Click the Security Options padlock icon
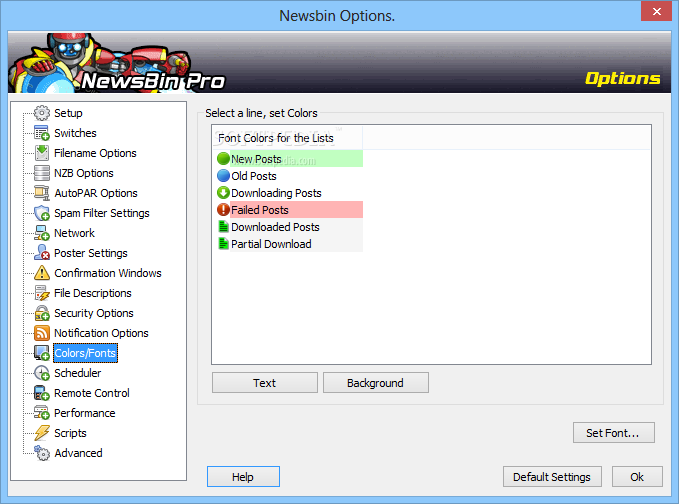 (x=42, y=313)
